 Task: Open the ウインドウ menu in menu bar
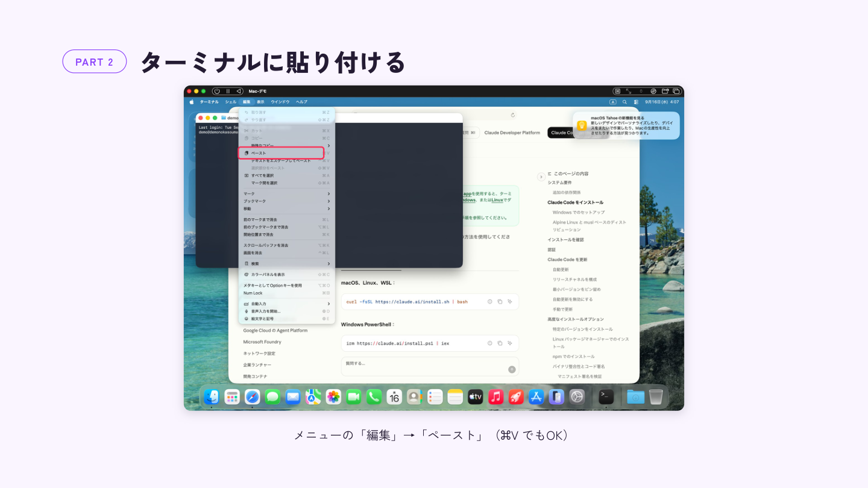[x=280, y=102]
